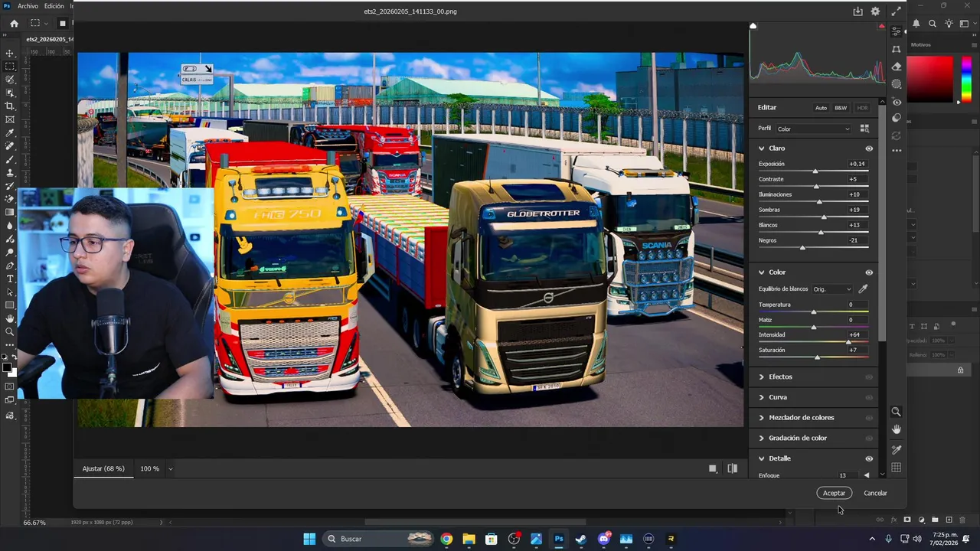This screenshot has width=980, height=551.
Task: Toggle highlight clipping warning in histogram
Action: pos(882,26)
